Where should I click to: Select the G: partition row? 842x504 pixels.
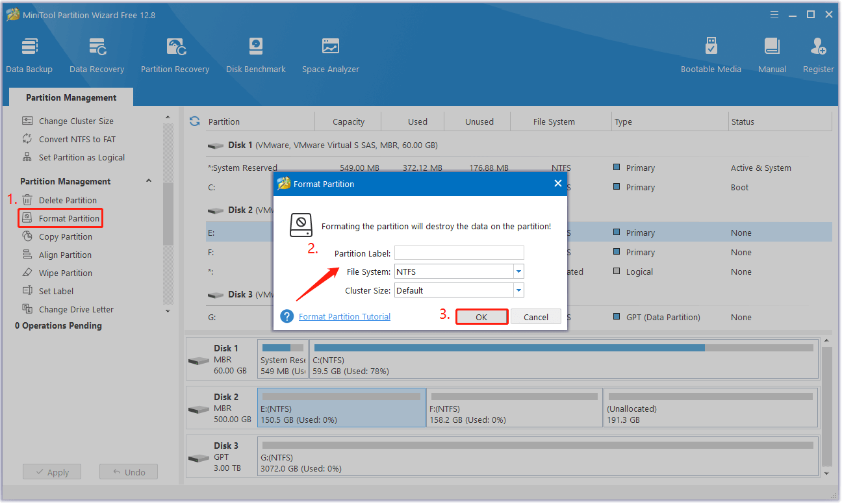[x=518, y=317]
